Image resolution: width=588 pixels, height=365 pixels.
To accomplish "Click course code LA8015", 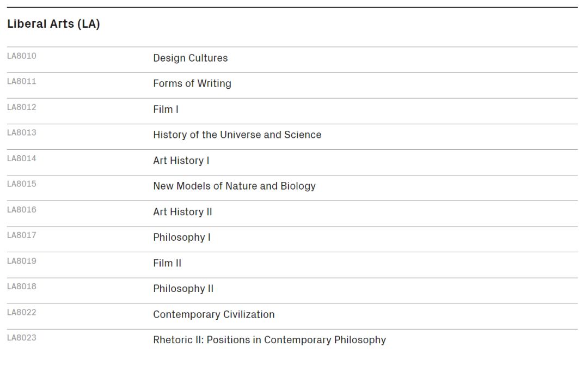I will 22,184.
